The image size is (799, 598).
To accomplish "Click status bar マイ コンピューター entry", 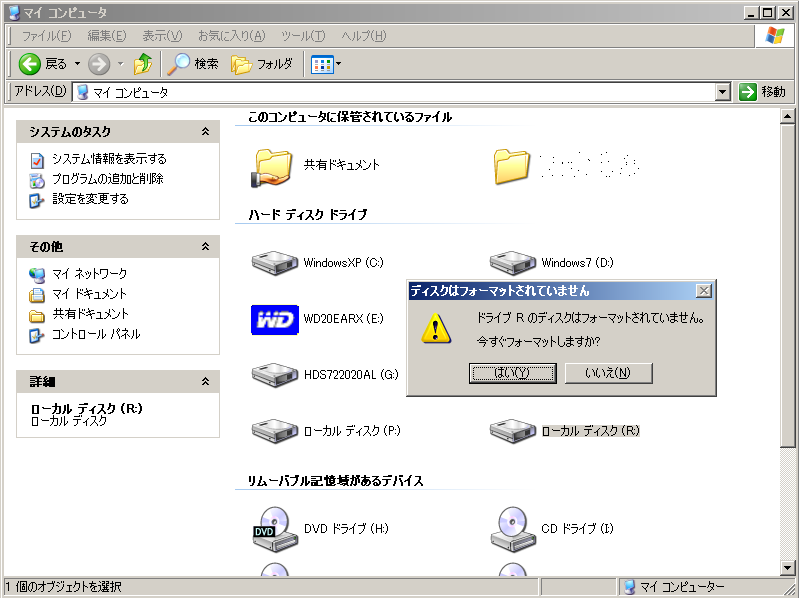I will 675,587.
